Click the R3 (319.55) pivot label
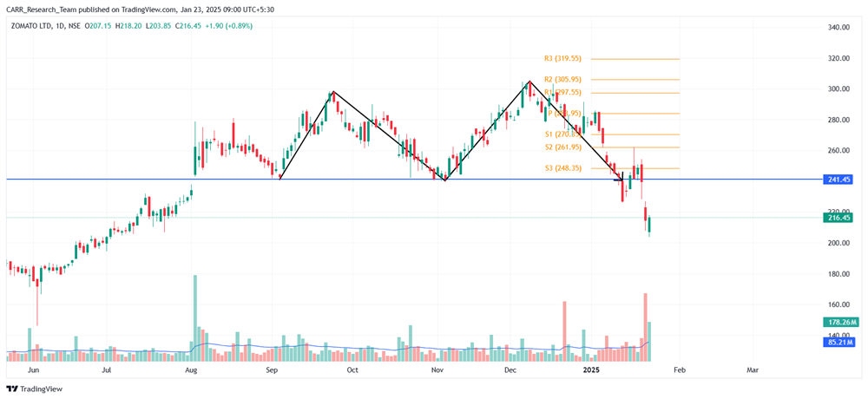Screen dimensions: 868x399 [562, 57]
